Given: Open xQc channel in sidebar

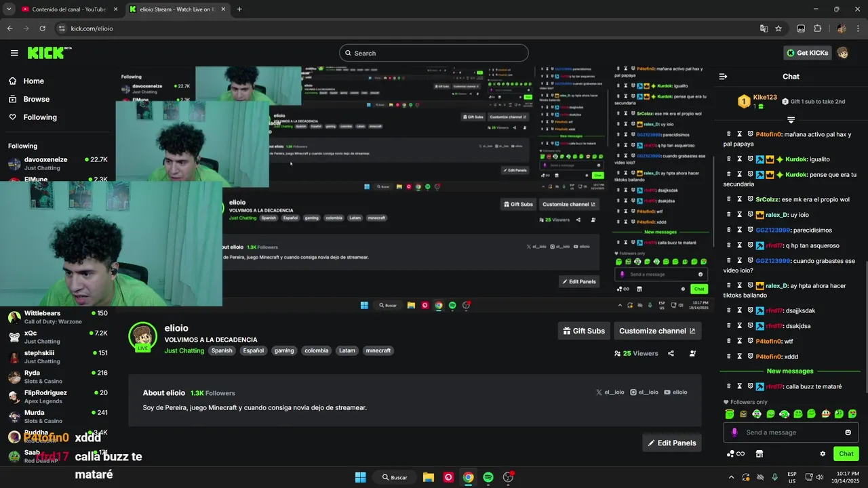Looking at the screenshot, I should (x=58, y=337).
